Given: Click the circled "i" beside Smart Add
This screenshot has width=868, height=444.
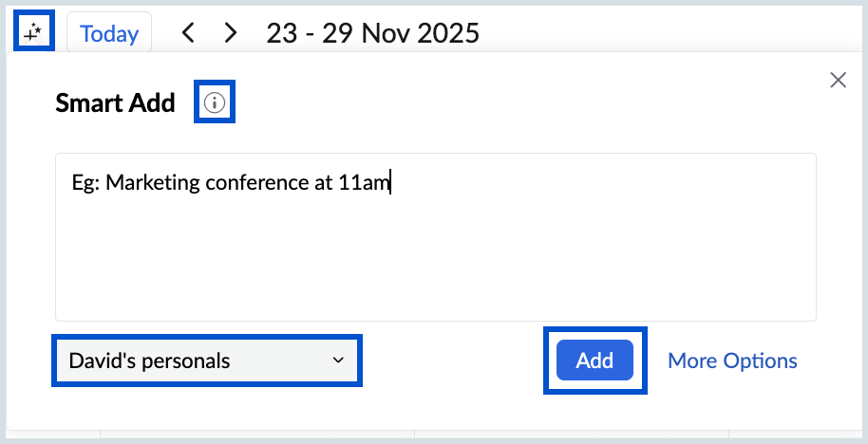Looking at the screenshot, I should (215, 102).
